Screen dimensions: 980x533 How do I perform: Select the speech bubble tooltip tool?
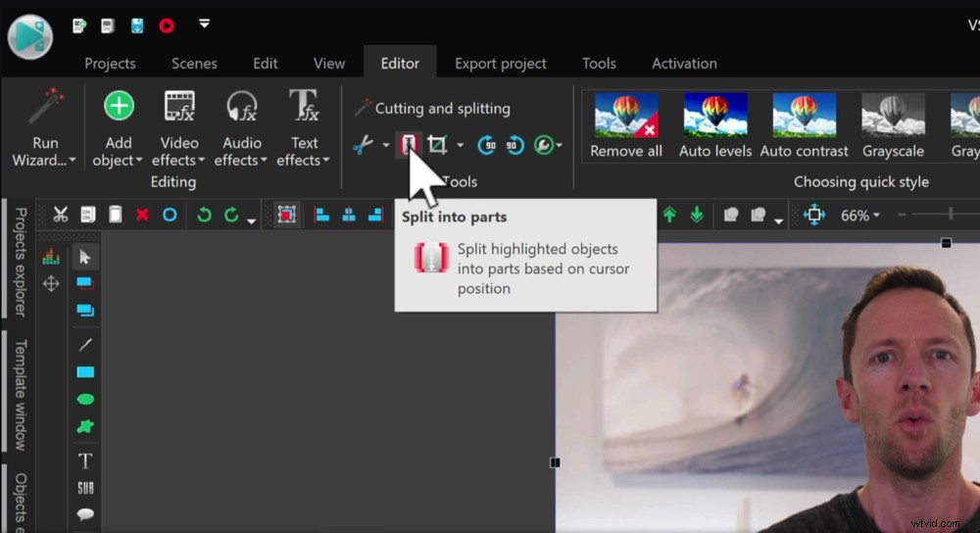(85, 514)
